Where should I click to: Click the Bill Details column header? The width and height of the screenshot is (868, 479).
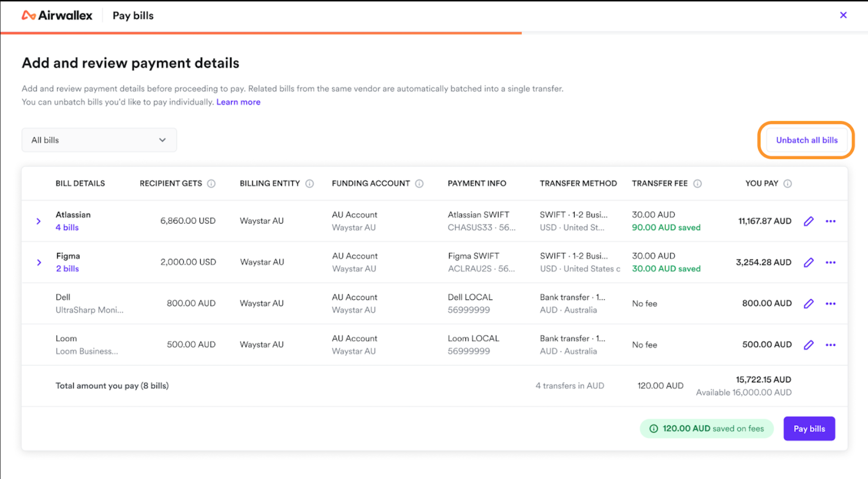coord(80,184)
